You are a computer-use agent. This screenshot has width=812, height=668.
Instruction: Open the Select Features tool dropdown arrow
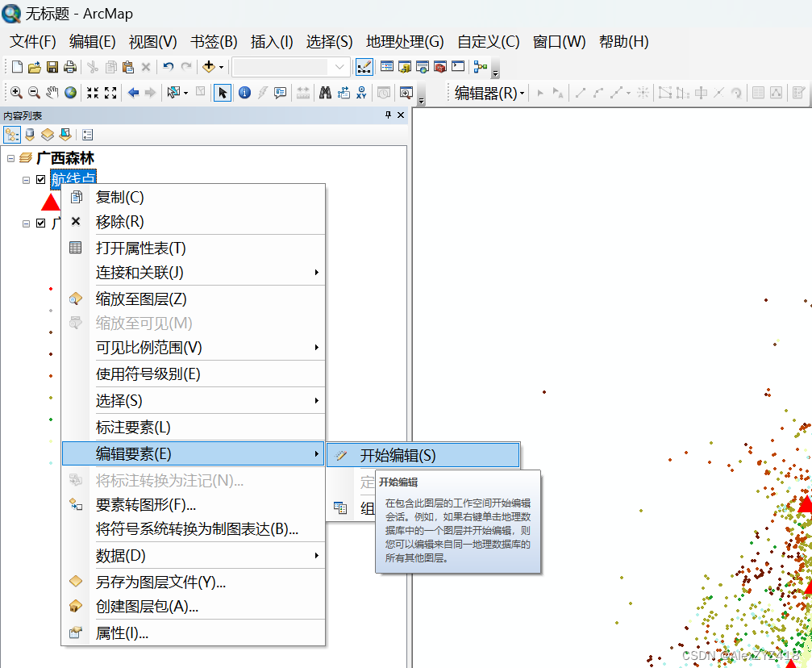(185, 93)
